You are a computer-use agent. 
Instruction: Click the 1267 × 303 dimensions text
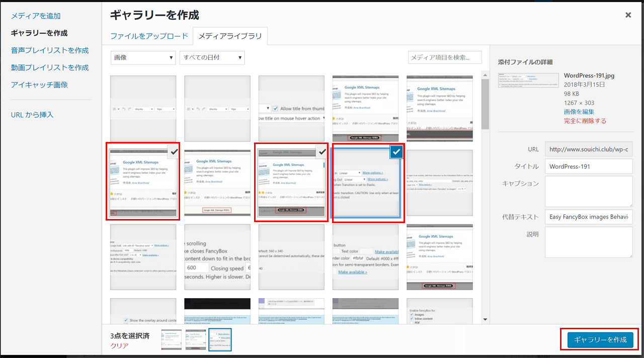click(x=579, y=103)
